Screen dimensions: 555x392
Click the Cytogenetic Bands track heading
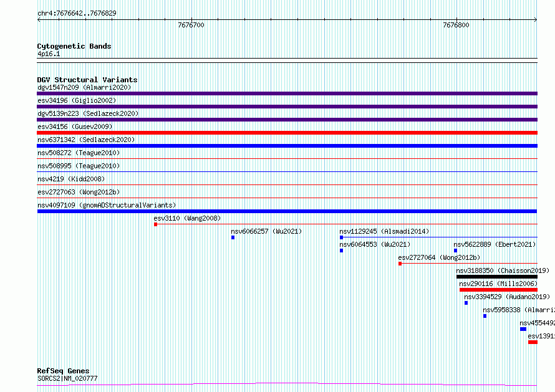click(x=74, y=46)
